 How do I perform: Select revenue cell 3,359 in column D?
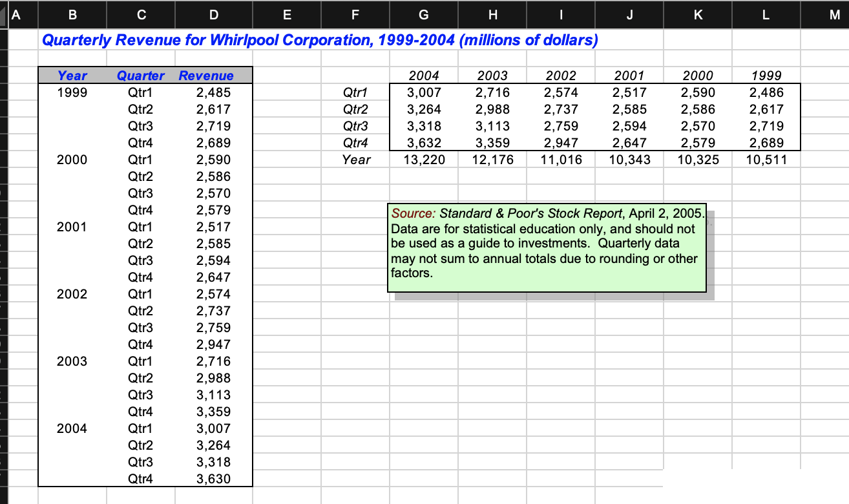pyautogui.click(x=214, y=412)
